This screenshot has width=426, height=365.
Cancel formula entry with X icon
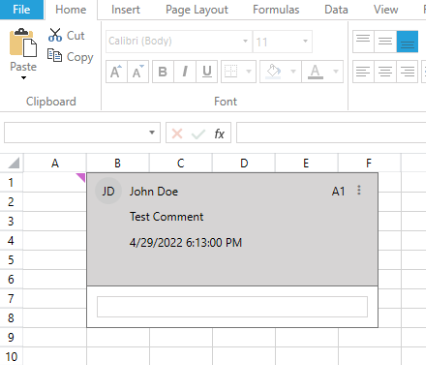tap(177, 134)
